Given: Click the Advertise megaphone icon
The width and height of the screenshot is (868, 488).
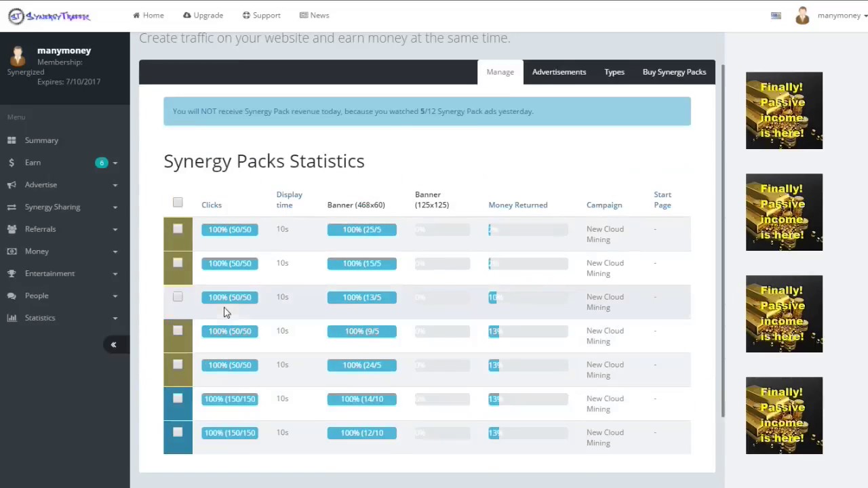Looking at the screenshot, I should 12,184.
